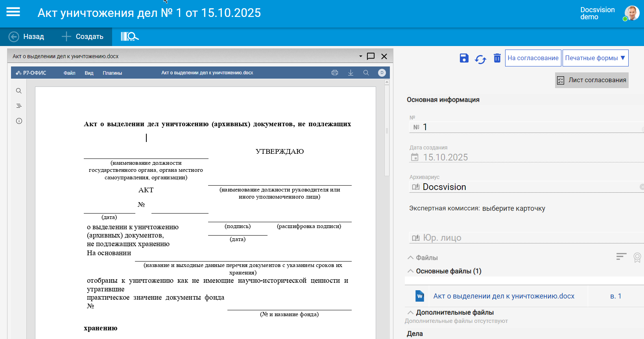Collapse the Основные файлы section

pos(411,271)
